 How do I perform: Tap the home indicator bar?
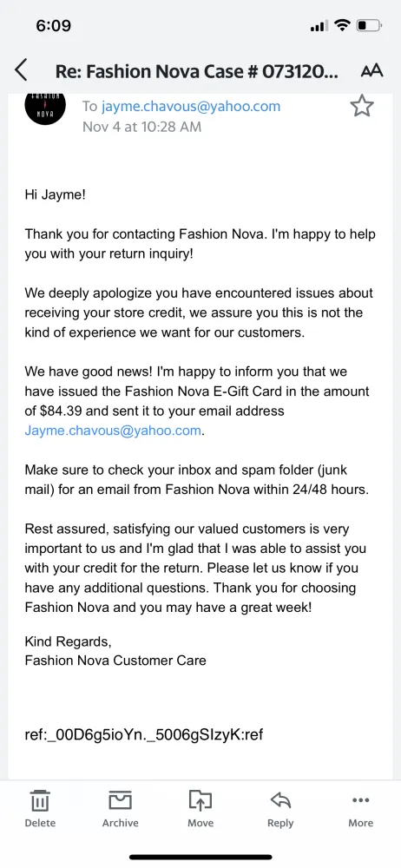(x=200, y=857)
